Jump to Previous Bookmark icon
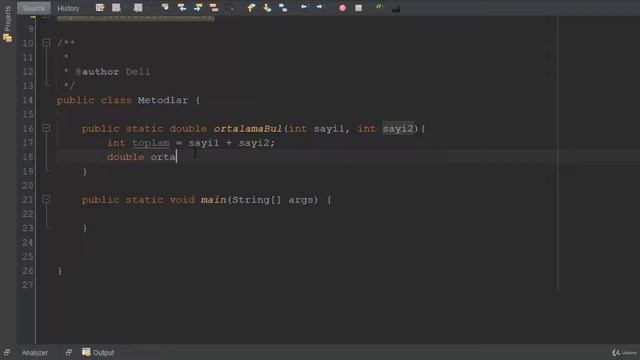Viewport: 640px width, 360px height. 251,8
